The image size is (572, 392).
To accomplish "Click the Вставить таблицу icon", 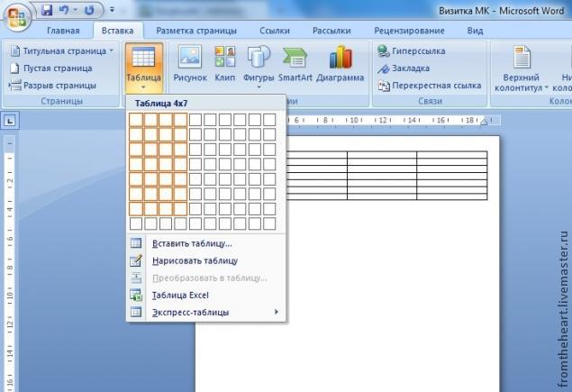I will 136,243.
